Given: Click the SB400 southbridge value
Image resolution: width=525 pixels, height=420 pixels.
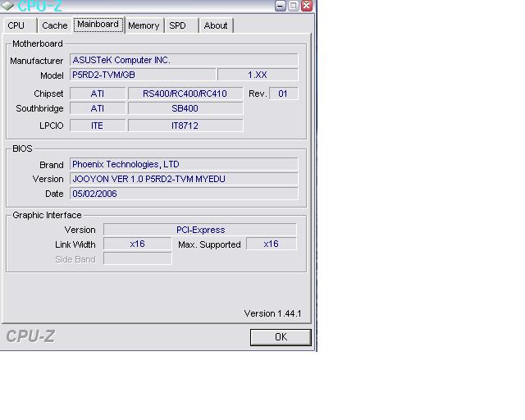Looking at the screenshot, I should coord(185,108).
